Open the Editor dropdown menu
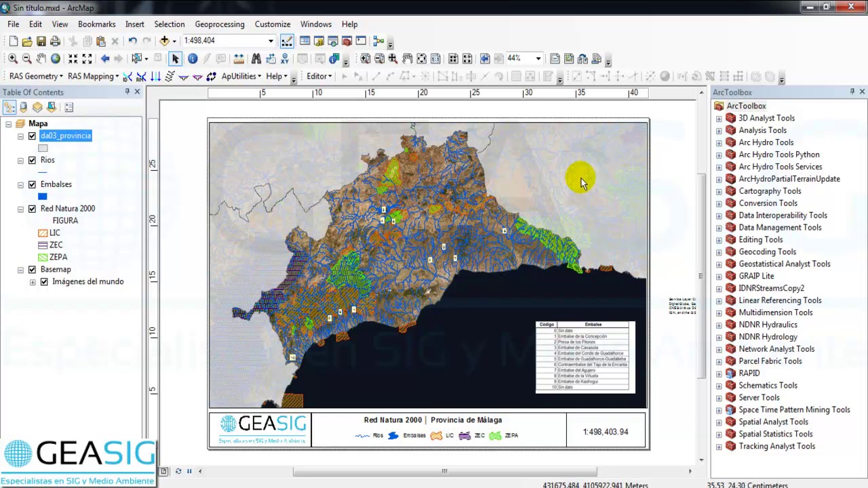 [319, 77]
